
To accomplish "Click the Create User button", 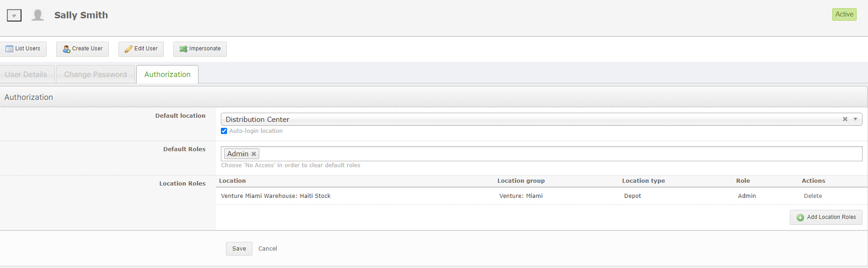I will pos(82,49).
